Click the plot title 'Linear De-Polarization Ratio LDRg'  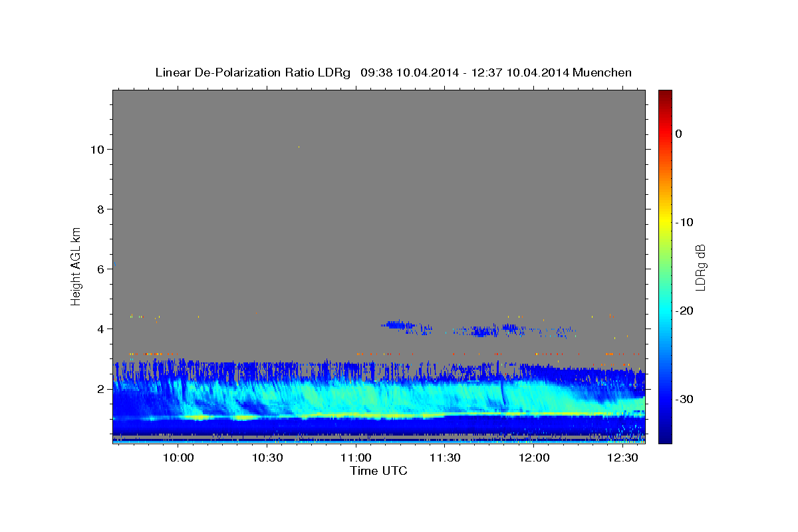point(253,72)
